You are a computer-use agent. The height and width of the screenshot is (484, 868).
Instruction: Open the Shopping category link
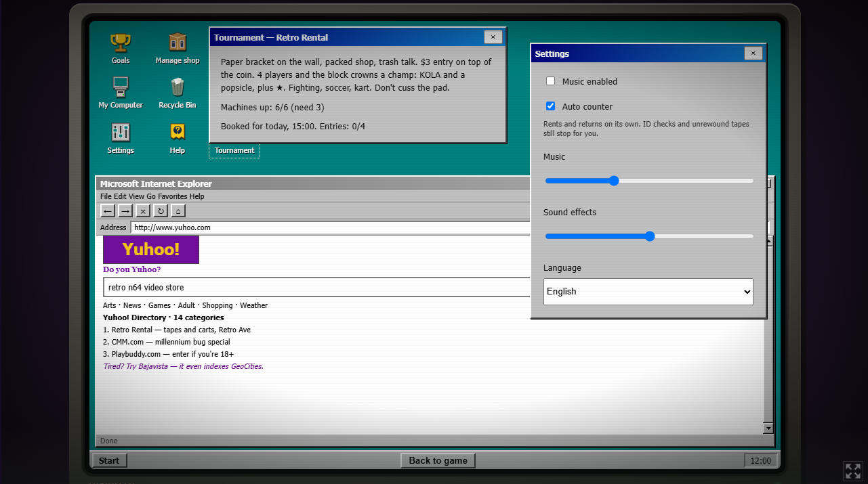pyautogui.click(x=218, y=305)
